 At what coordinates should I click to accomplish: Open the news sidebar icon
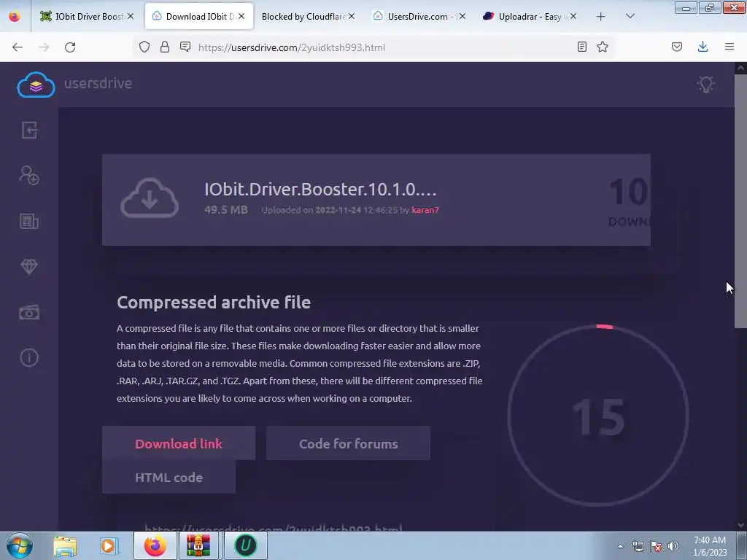(29, 221)
